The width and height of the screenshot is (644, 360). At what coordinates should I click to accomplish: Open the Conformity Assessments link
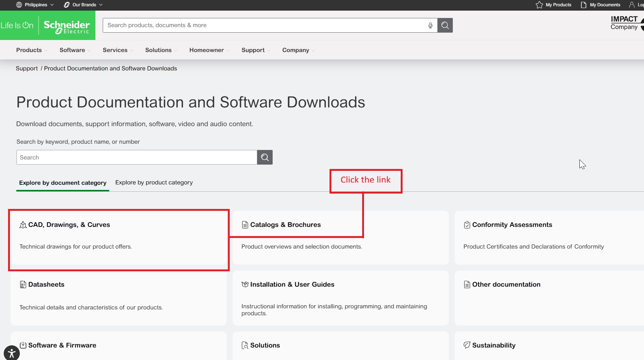(x=512, y=225)
